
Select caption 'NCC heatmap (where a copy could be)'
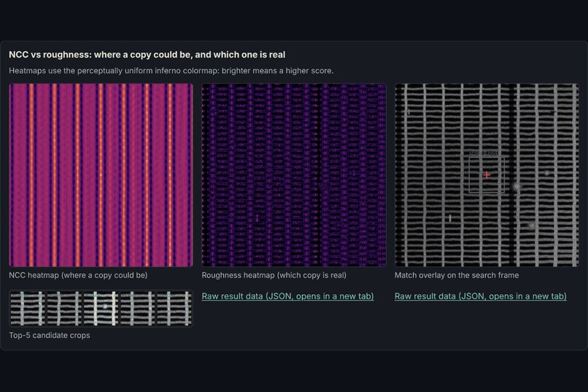(x=78, y=275)
